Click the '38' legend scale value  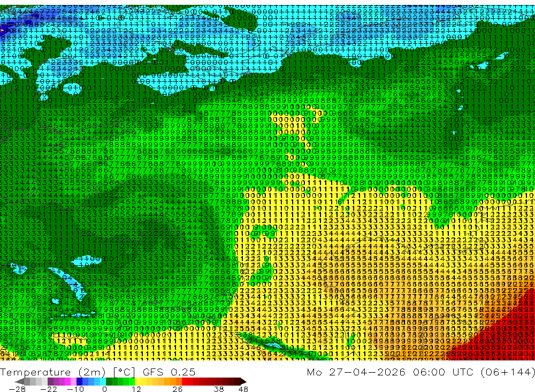(219, 389)
